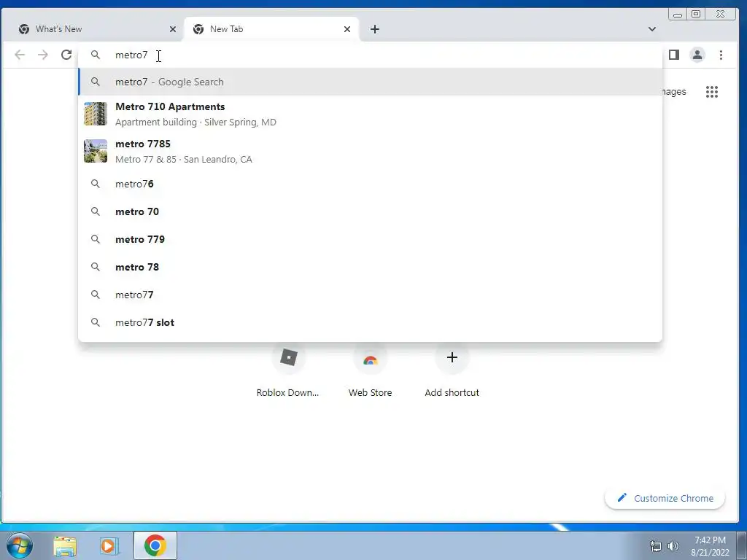This screenshot has width=747, height=560.
Task: Open a new tab with plus button
Action: click(x=375, y=29)
